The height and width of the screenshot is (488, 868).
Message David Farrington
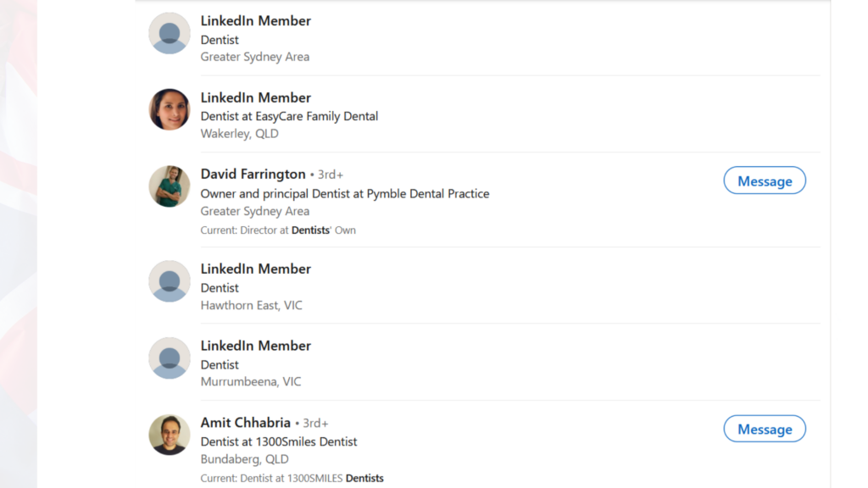[764, 180]
